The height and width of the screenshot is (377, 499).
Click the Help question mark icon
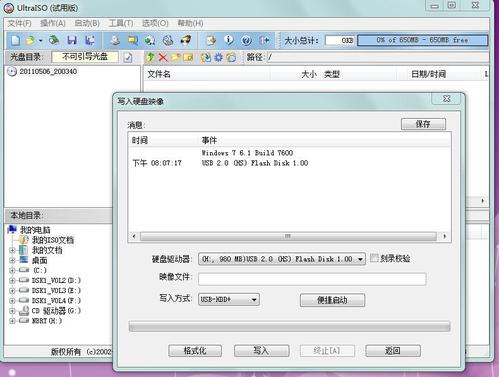click(246, 40)
